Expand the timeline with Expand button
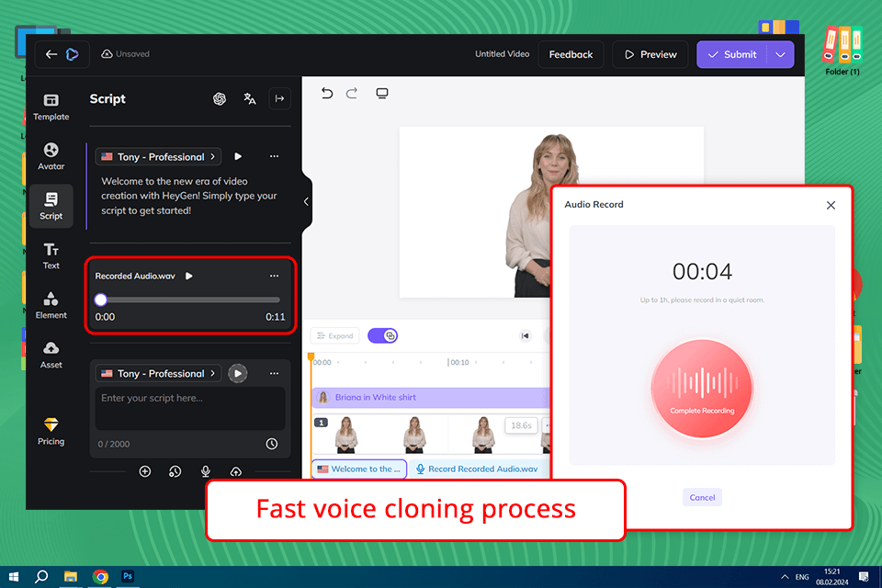 click(334, 336)
